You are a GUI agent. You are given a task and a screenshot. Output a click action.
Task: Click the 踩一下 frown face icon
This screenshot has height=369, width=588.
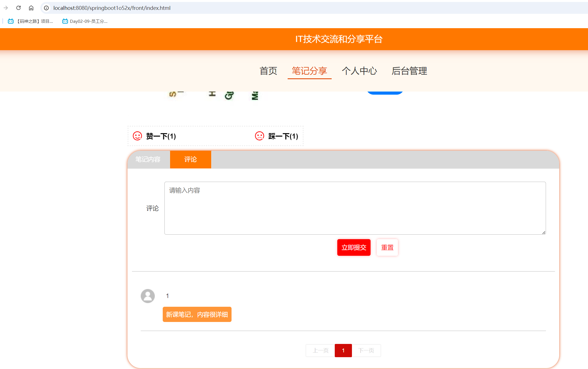(259, 136)
